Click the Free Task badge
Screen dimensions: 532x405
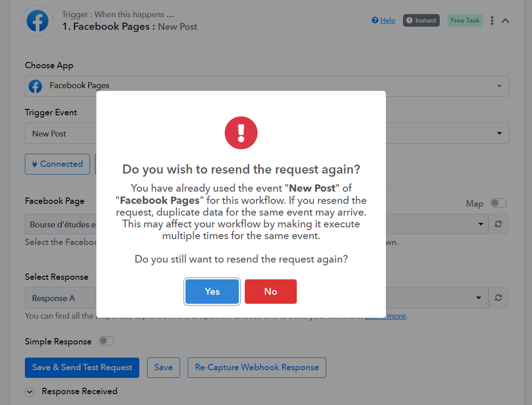(x=465, y=20)
